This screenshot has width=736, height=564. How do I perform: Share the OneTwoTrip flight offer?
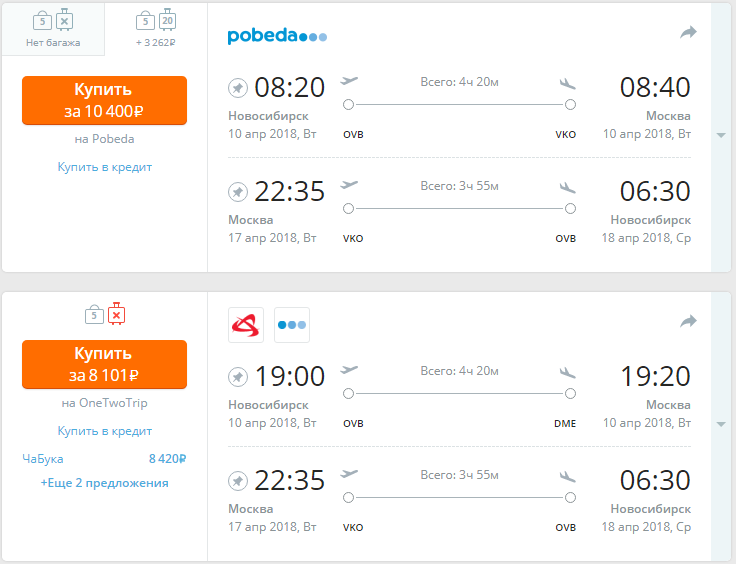pyautogui.click(x=688, y=321)
